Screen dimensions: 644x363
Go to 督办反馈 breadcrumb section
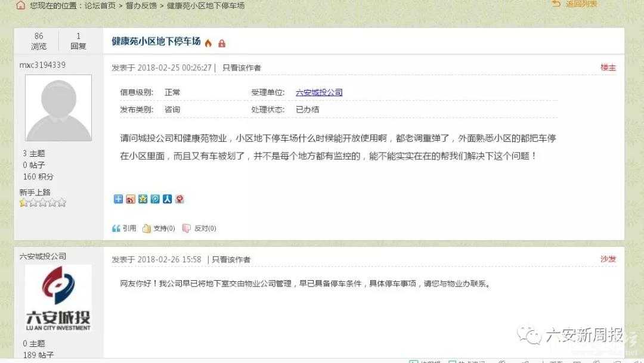pos(141,6)
